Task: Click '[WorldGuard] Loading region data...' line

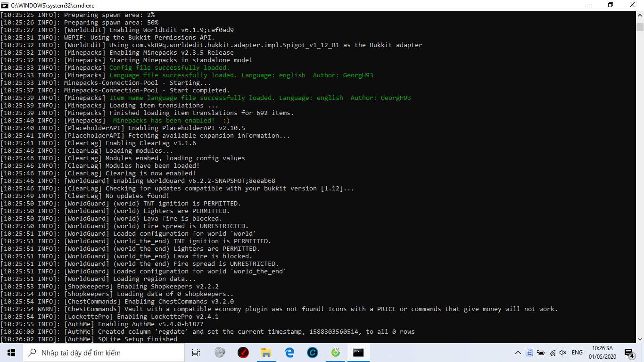Action: [98, 279]
